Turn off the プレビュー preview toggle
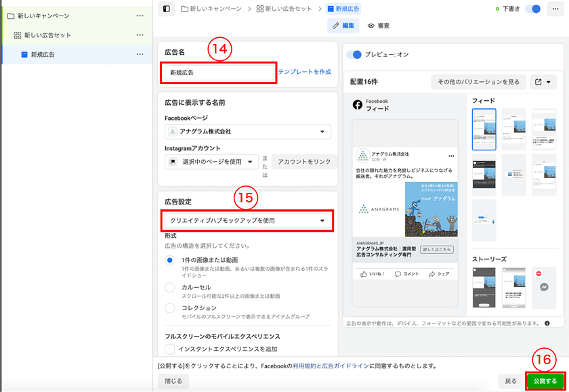Viewport: 569px width, 392px height. 354,54
